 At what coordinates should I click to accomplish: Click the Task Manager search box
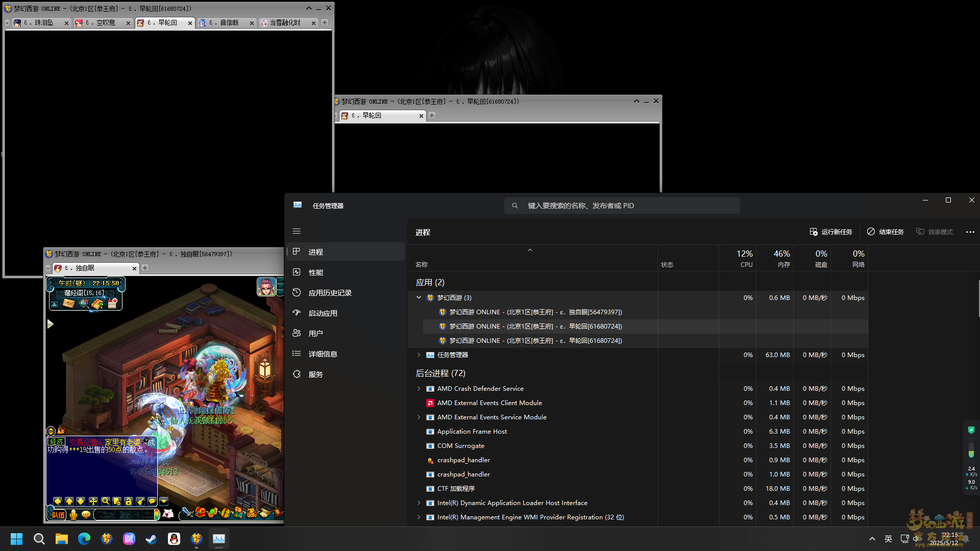pyautogui.click(x=622, y=206)
